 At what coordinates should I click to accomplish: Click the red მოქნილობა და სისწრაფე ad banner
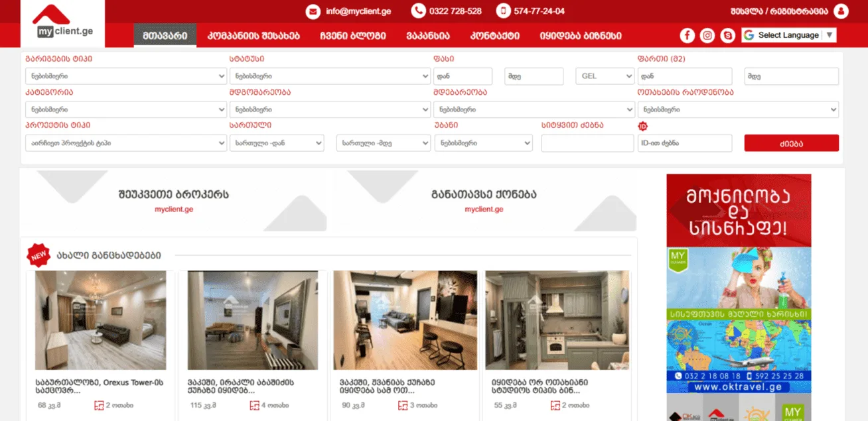coord(739,210)
